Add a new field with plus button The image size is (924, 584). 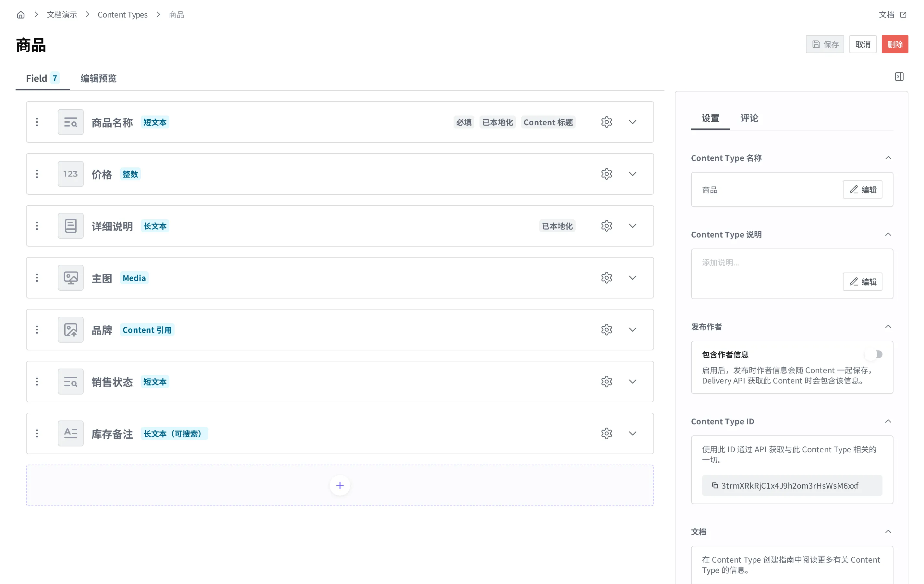pos(340,485)
